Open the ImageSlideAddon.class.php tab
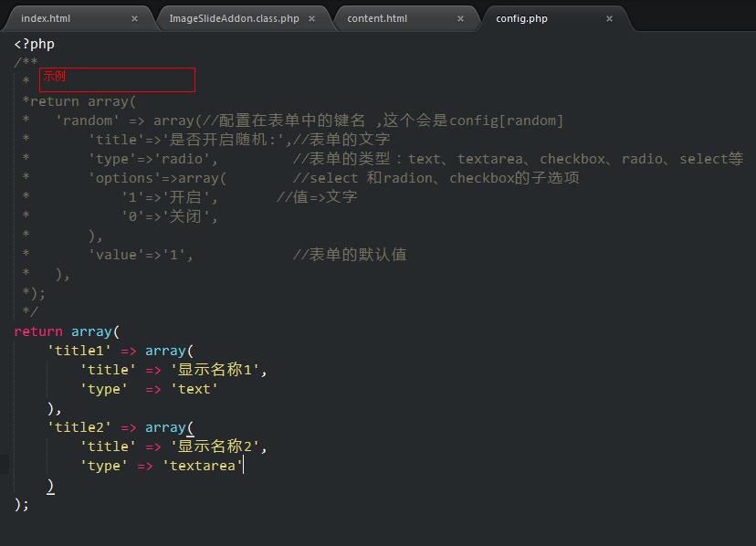The image size is (756, 546). point(235,19)
